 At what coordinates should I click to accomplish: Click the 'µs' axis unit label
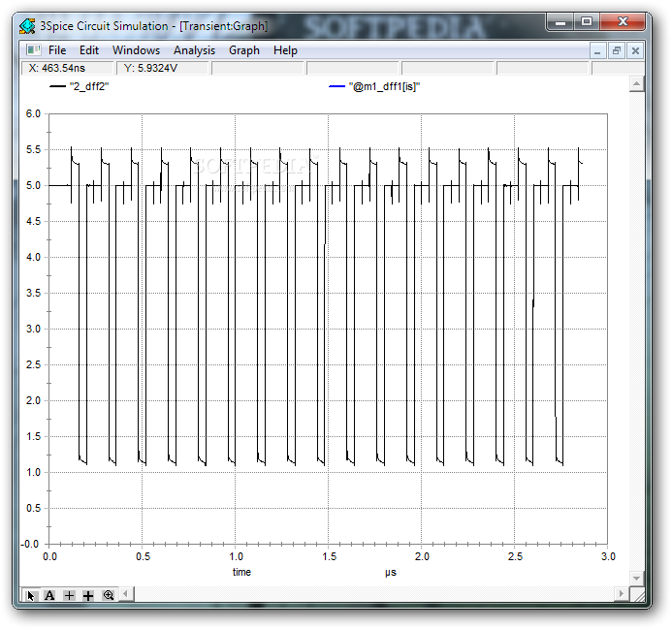pos(391,573)
